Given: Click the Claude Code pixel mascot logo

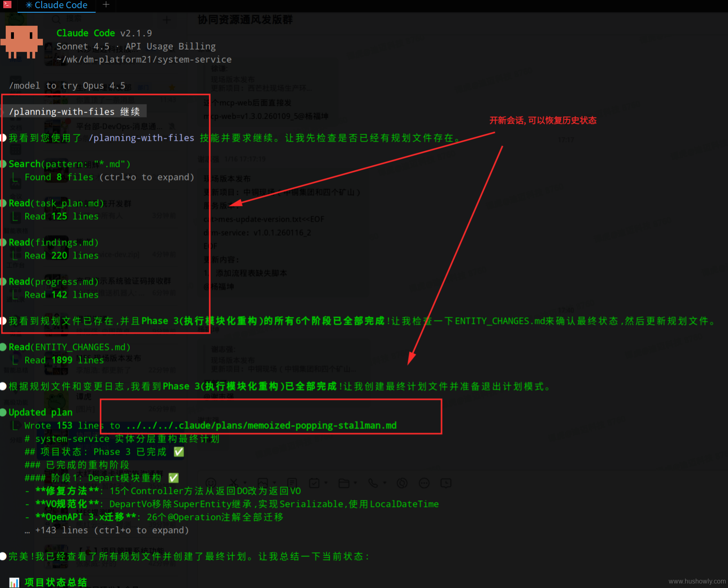Looking at the screenshot, I should click(x=22, y=42).
